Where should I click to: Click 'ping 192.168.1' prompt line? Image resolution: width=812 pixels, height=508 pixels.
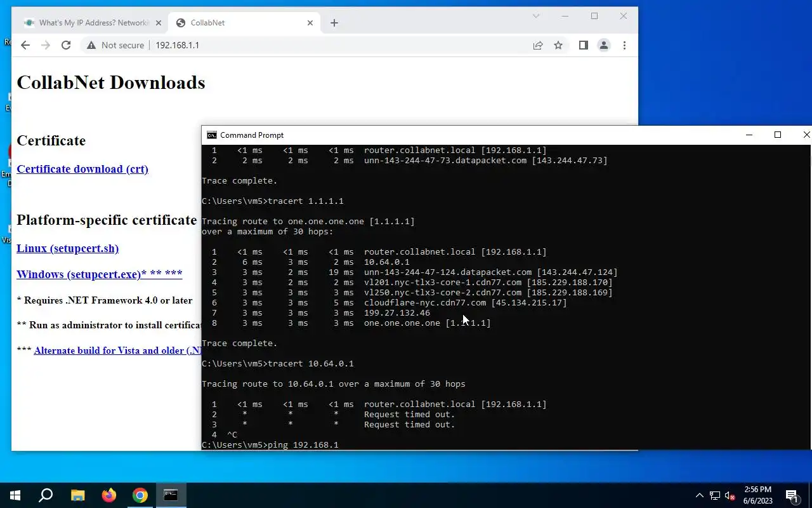pos(270,445)
